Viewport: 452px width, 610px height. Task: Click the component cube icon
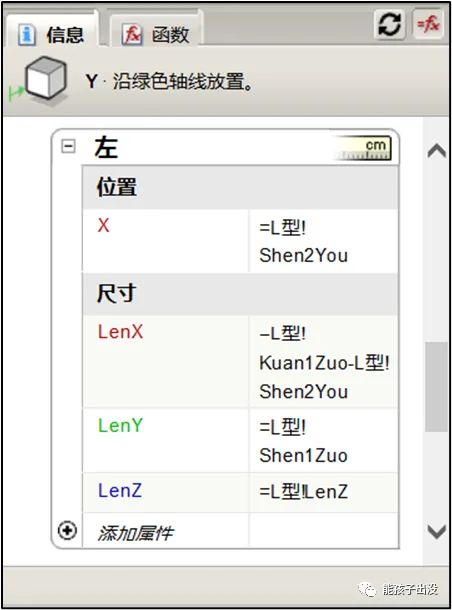(46, 78)
